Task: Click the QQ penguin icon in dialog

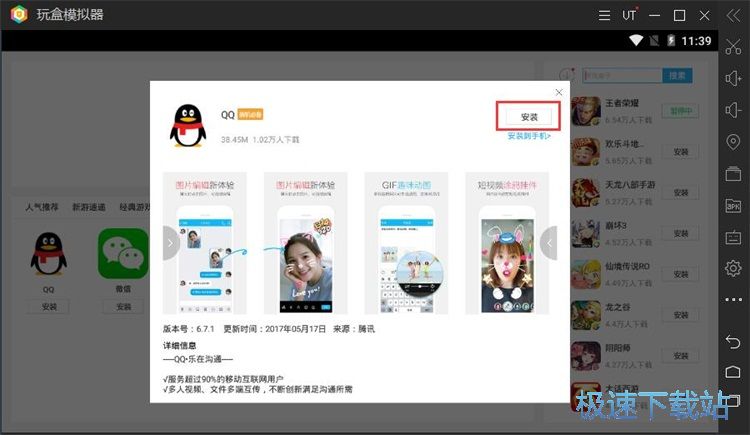Action: coord(188,125)
